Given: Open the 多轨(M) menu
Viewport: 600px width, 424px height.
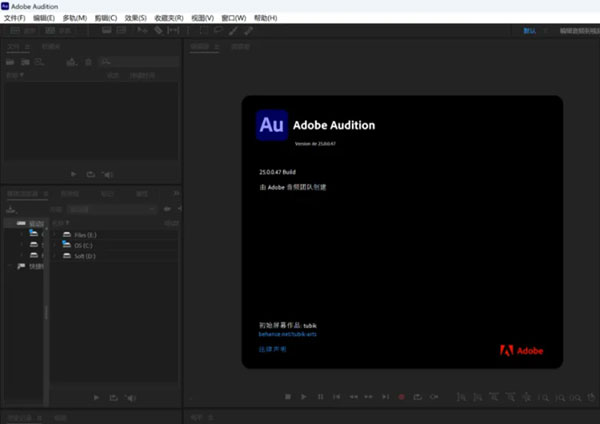Looking at the screenshot, I should (x=75, y=18).
